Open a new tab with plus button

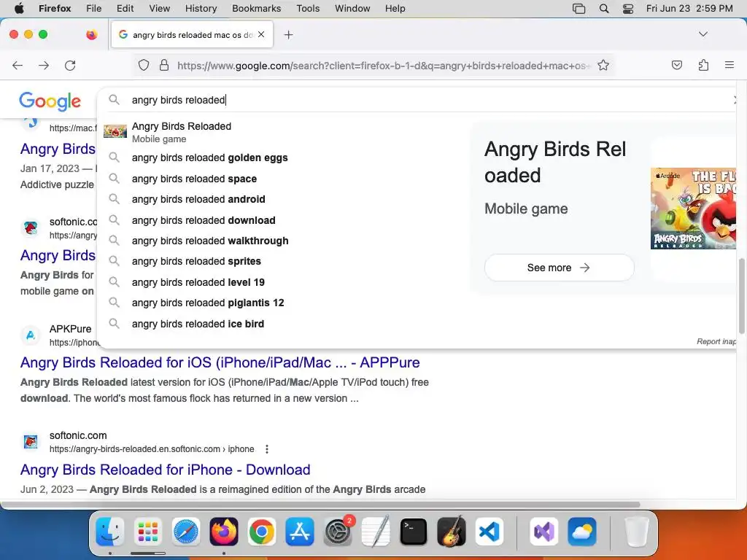click(x=288, y=35)
